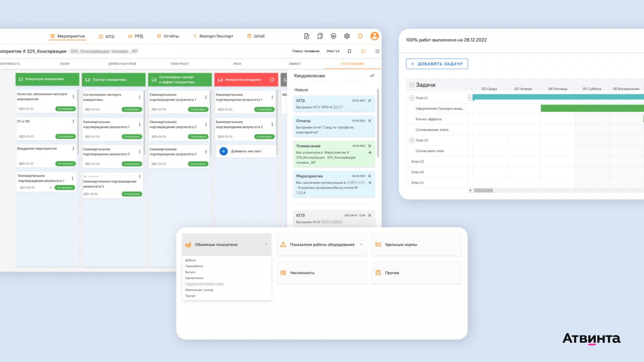Open the Прочее card with the orange icon
The height and width of the screenshot is (362, 644).
click(x=417, y=273)
